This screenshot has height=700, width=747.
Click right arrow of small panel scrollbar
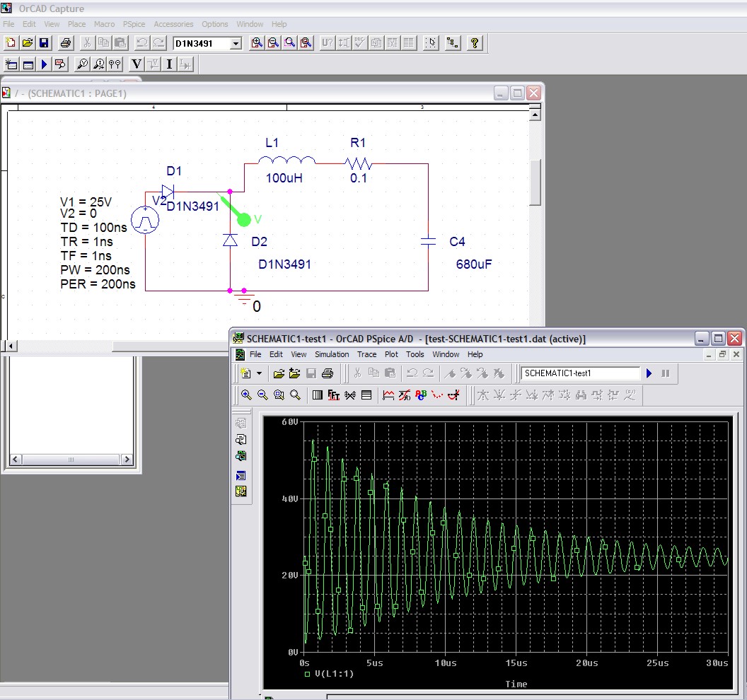pyautogui.click(x=126, y=460)
